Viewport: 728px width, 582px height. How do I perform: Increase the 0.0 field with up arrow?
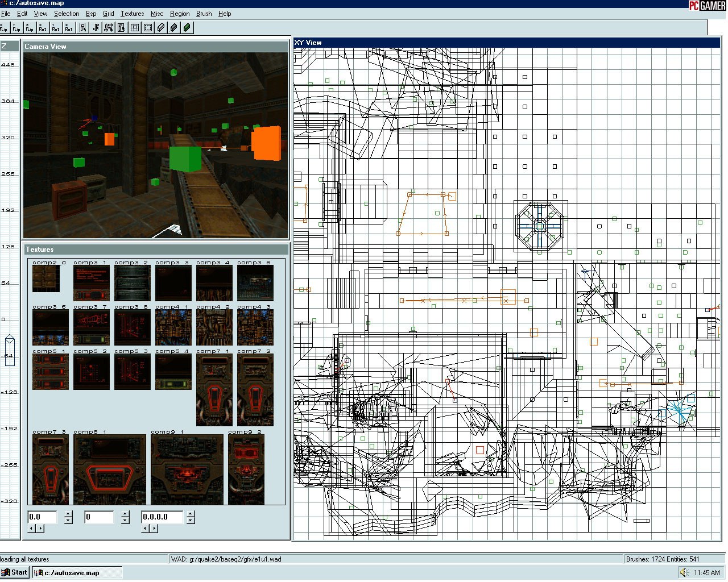[68, 514]
